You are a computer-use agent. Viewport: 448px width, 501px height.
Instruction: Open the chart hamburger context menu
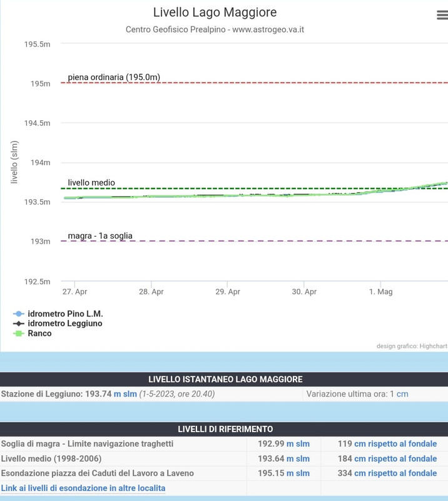click(442, 14)
